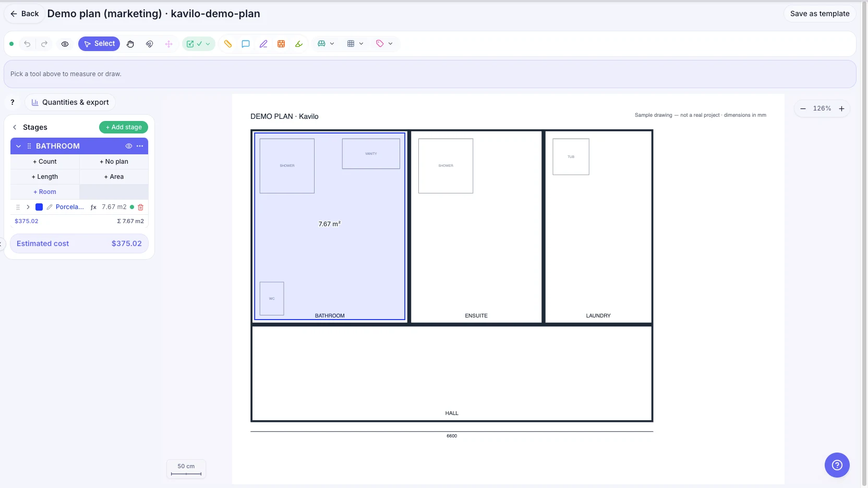The image size is (868, 488).
Task: Toggle BATHROOM stage visibility eye
Action: tap(129, 146)
